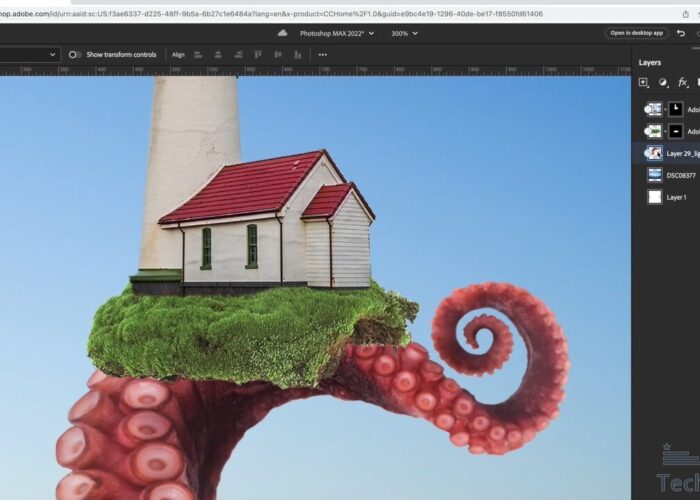Select the Layer 1 name
The image size is (700, 500).
tap(676, 197)
